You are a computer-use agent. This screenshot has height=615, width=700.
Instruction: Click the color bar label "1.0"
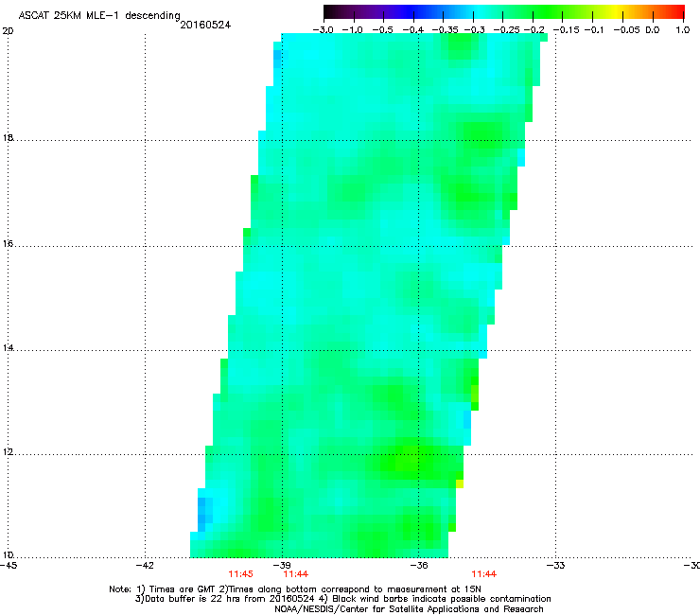pos(683,30)
